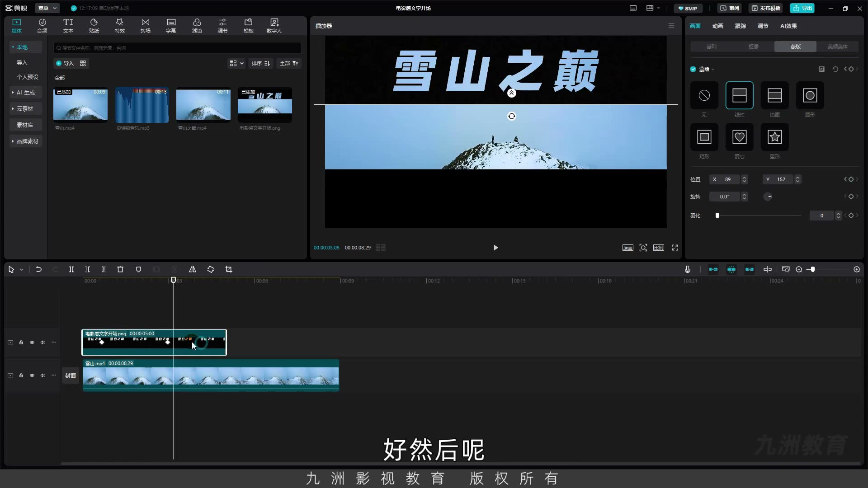Select the 圆形 circle mask shape
Viewport: 868px width, 488px height.
[x=810, y=95]
